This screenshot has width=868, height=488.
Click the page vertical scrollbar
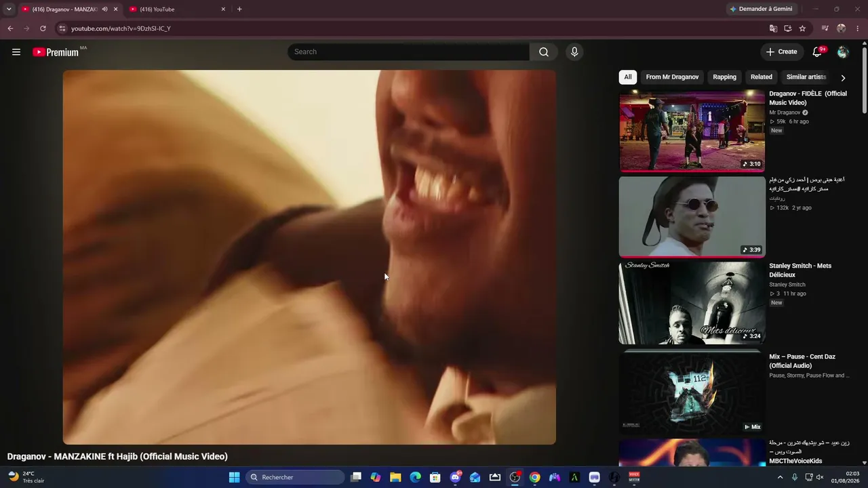[864, 79]
